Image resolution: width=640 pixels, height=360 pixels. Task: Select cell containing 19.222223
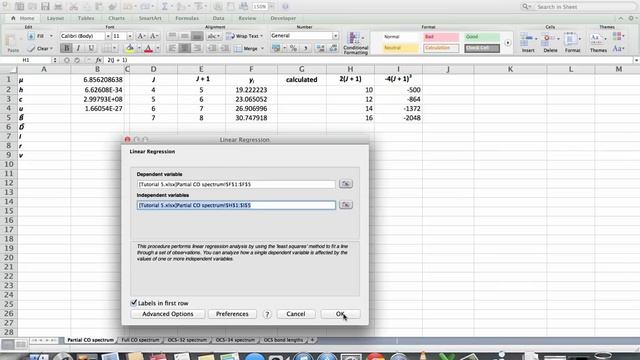[x=251, y=90]
